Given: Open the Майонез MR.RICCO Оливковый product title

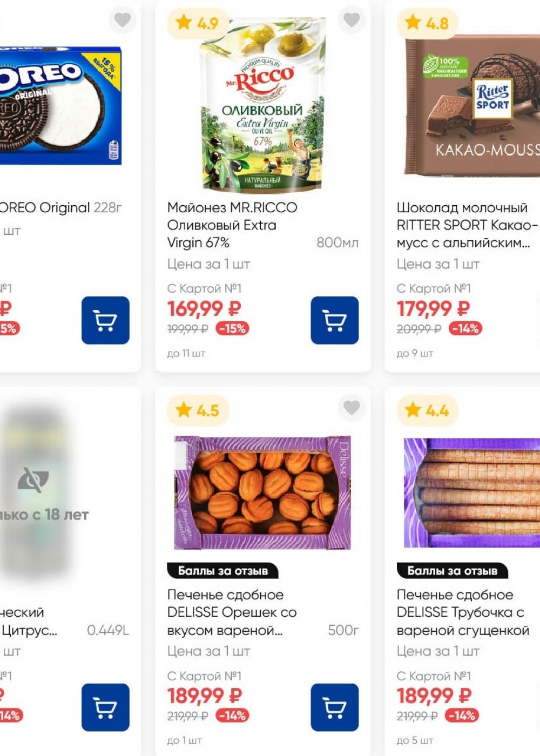Looking at the screenshot, I should [232, 225].
